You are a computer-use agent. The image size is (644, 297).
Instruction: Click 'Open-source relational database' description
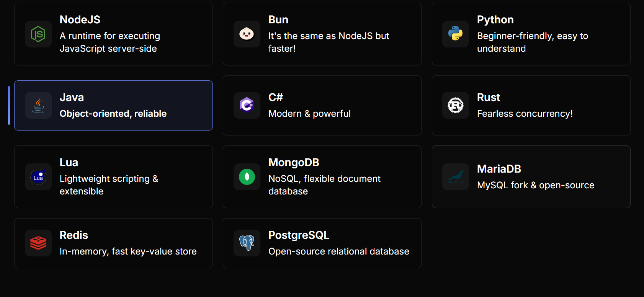[x=339, y=251]
